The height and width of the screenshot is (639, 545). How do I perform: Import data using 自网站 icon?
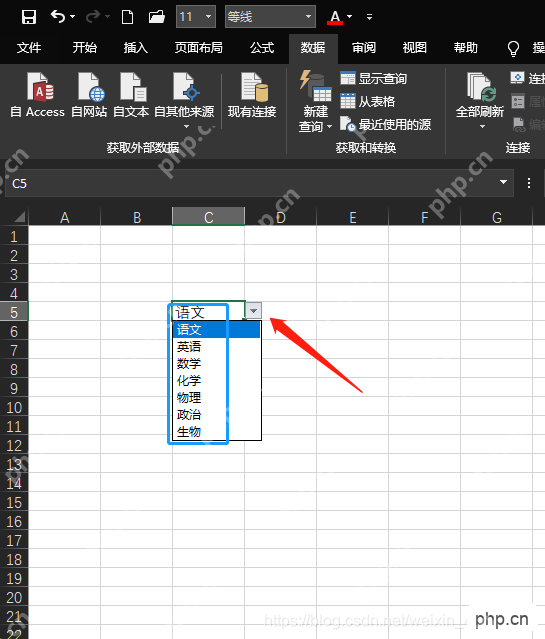coord(89,95)
